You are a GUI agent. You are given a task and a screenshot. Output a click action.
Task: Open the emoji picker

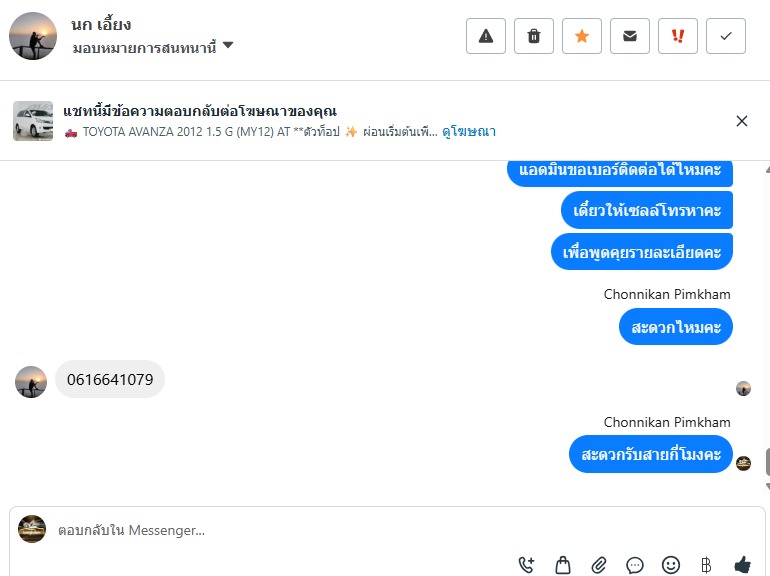tap(671, 565)
